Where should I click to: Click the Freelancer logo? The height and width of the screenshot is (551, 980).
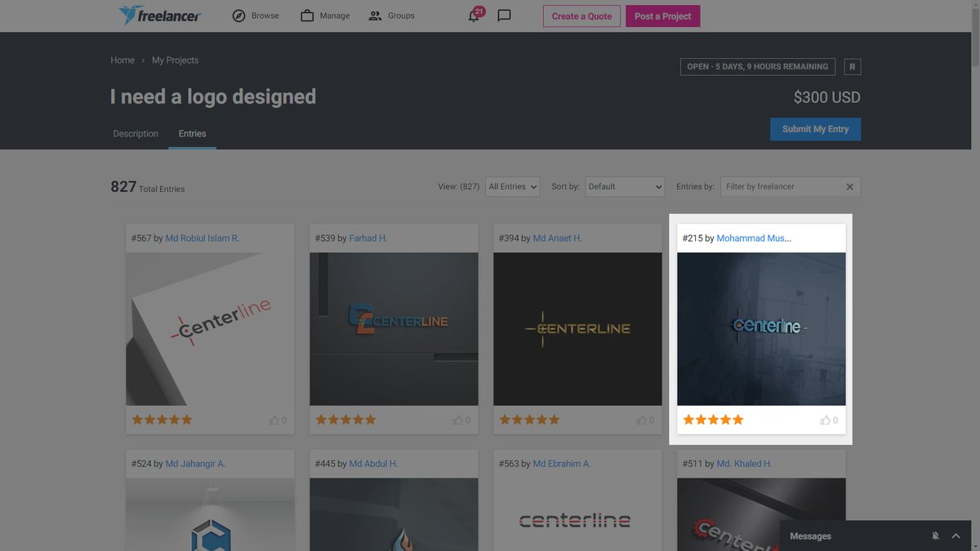tap(160, 15)
